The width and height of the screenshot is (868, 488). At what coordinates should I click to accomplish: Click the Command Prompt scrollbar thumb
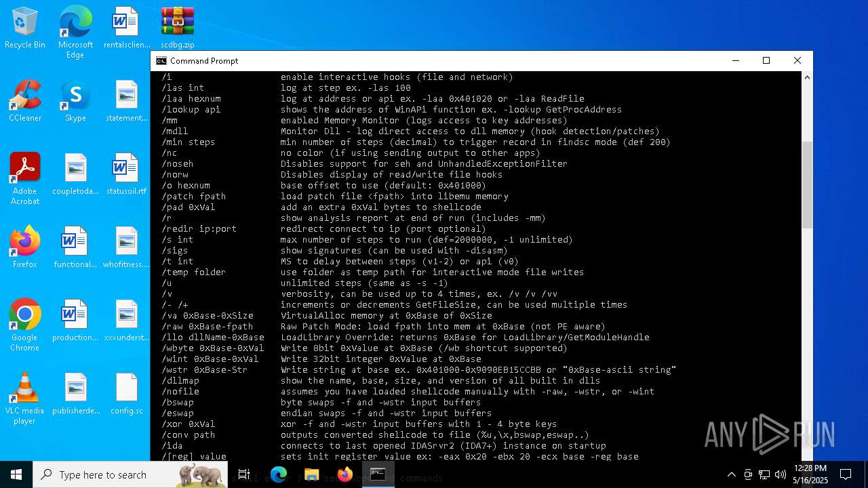pyautogui.click(x=807, y=184)
